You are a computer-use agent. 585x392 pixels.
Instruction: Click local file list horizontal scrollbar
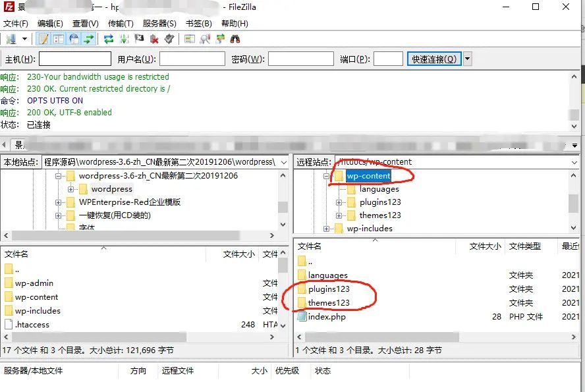tap(99, 337)
